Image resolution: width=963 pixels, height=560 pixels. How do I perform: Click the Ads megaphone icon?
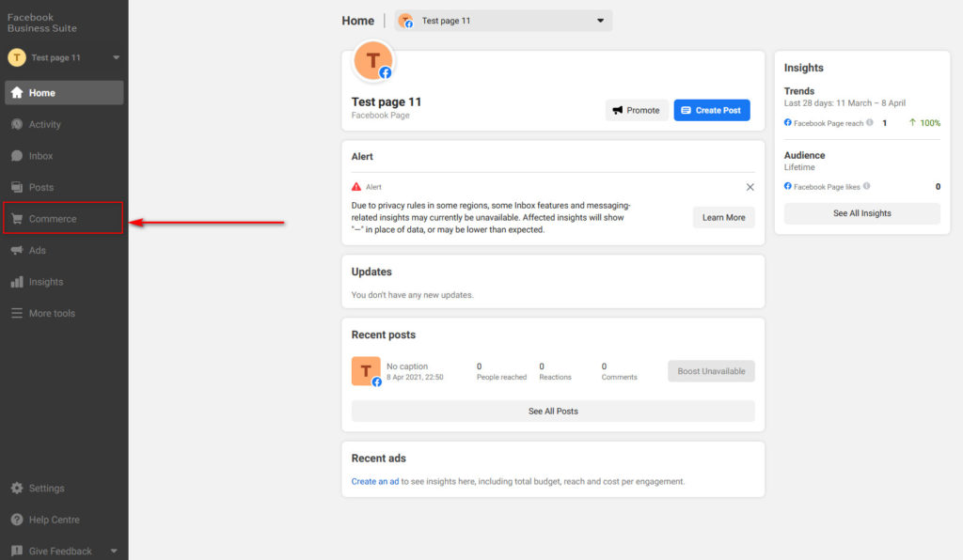click(x=17, y=250)
